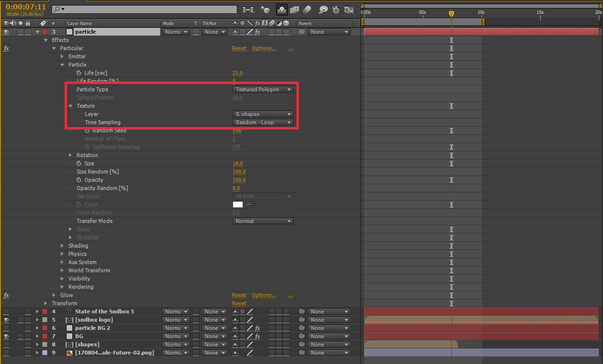603x364 pixels.
Task: Expand the Physics property group
Action: [62, 254]
